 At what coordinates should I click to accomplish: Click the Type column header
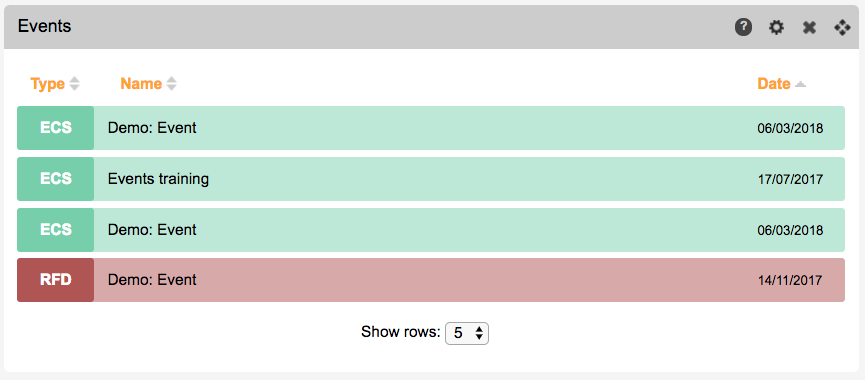[47, 84]
